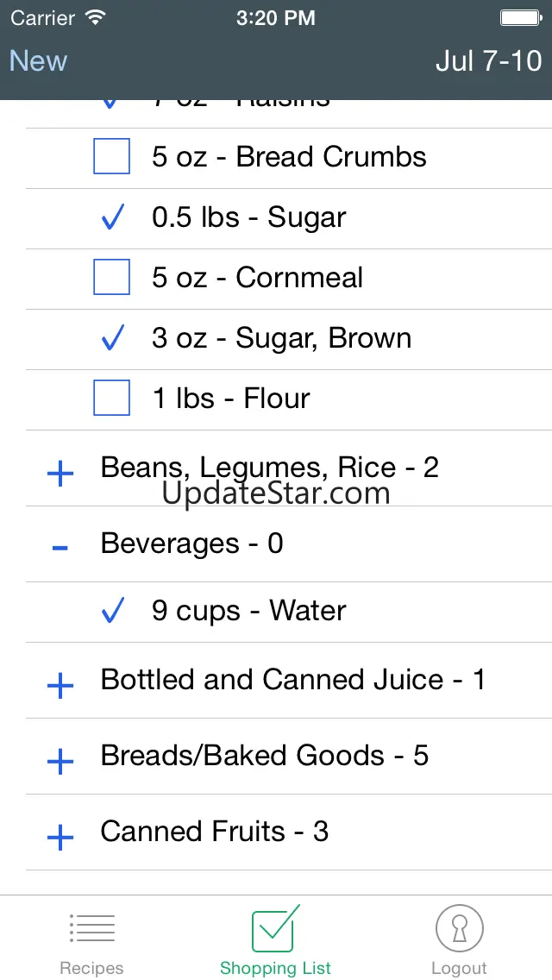
Task: Check the Flour checkbox
Action: pos(112,399)
